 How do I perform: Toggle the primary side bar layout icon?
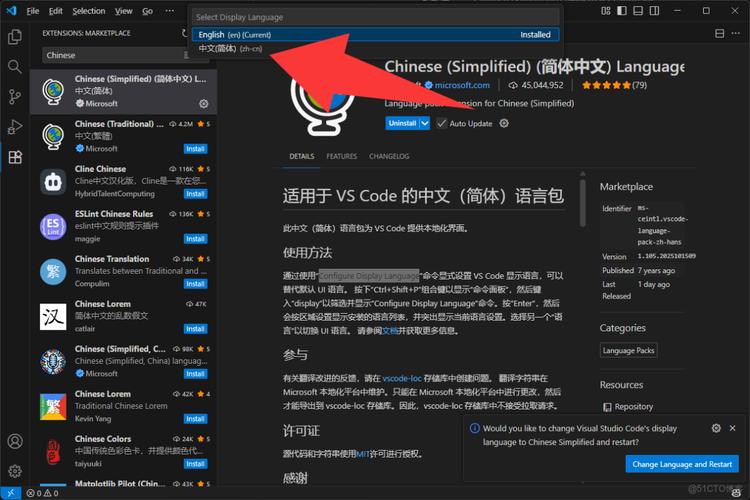click(622, 11)
